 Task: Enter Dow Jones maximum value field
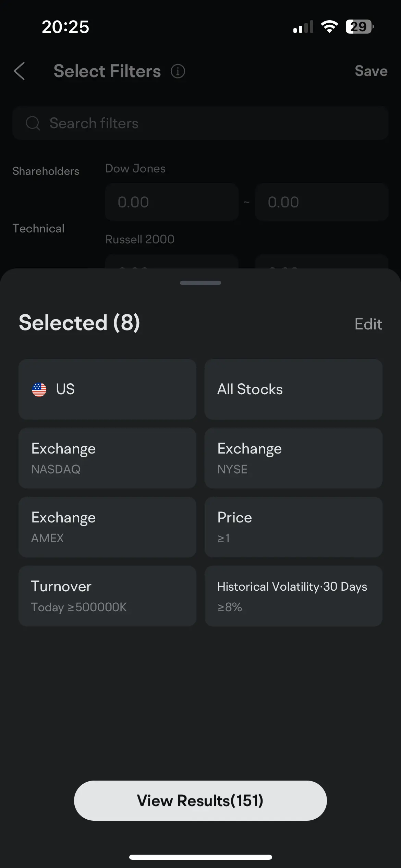pos(321,202)
